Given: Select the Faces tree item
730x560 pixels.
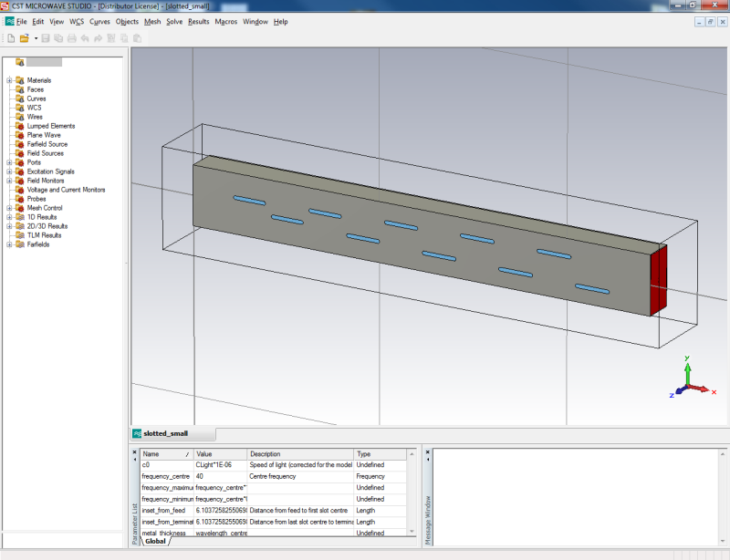Looking at the screenshot, I should [x=36, y=89].
